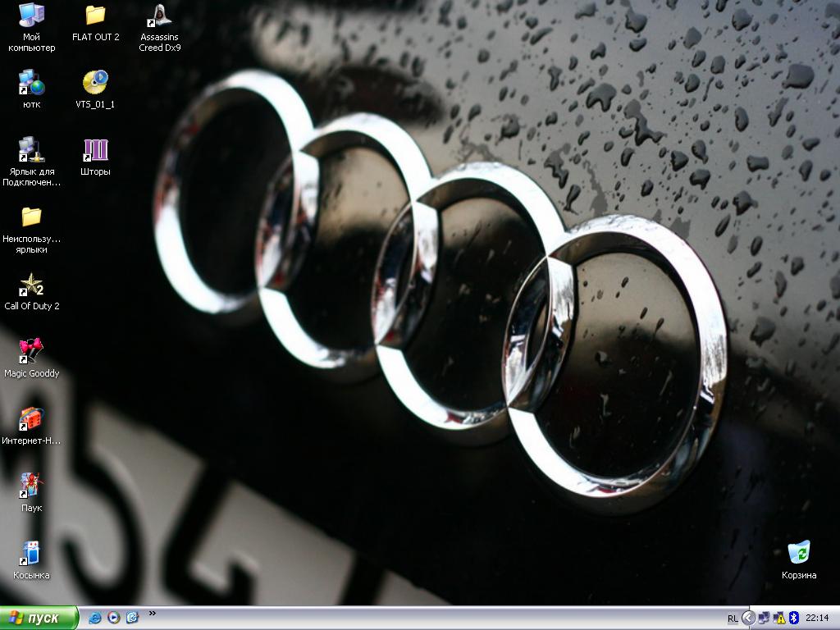Open the FLAT OUT 2 folder
This screenshot has width=840, height=630.
[x=95, y=16]
